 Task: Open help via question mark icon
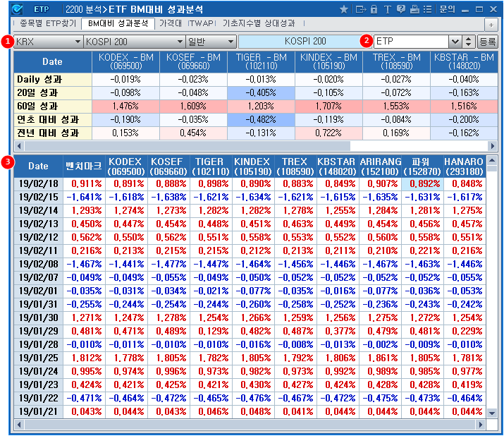[401, 9]
